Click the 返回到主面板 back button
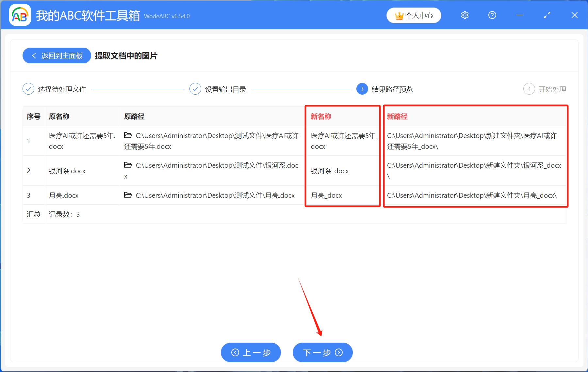This screenshot has height=372, width=588. tap(56, 55)
